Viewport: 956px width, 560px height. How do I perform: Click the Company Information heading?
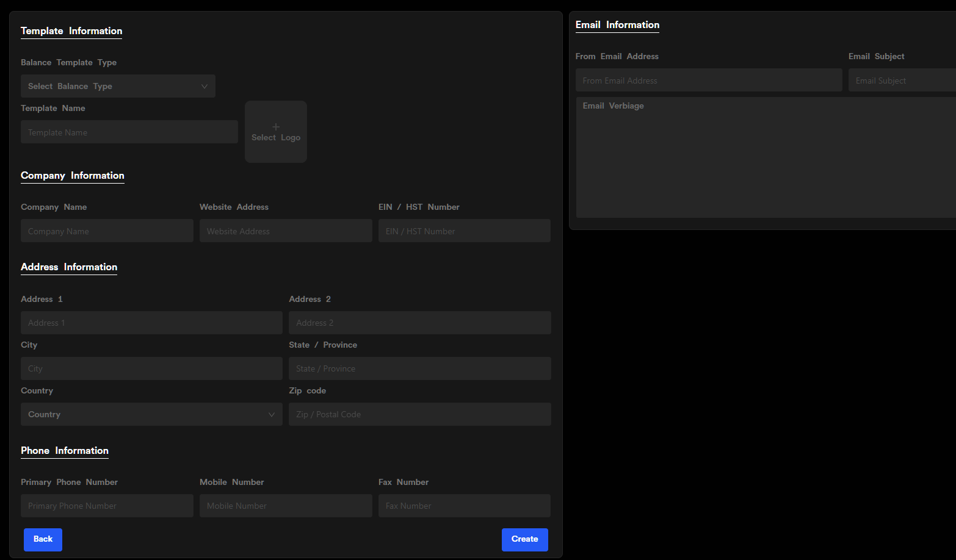coord(73,176)
